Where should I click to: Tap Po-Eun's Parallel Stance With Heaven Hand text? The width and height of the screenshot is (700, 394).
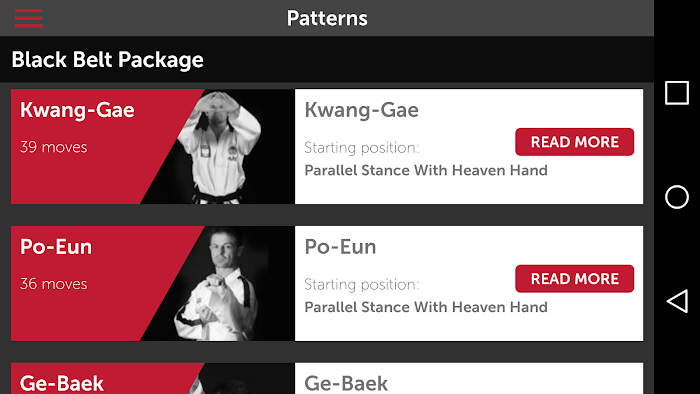tap(426, 307)
